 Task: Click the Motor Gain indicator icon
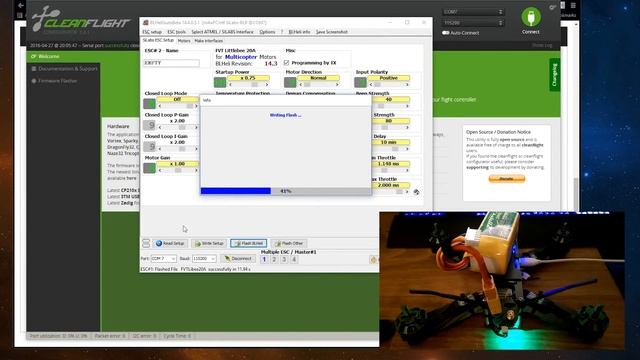(x=149, y=168)
